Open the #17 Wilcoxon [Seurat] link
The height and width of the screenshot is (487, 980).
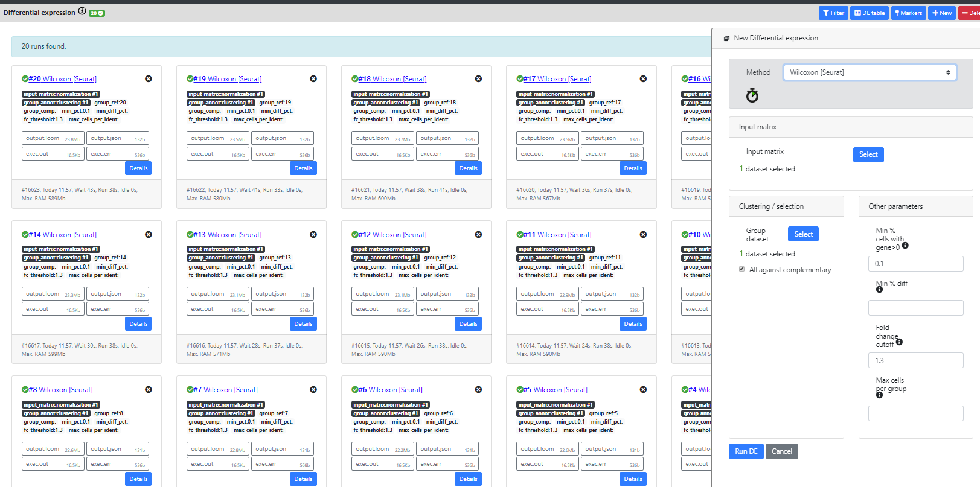(x=558, y=79)
